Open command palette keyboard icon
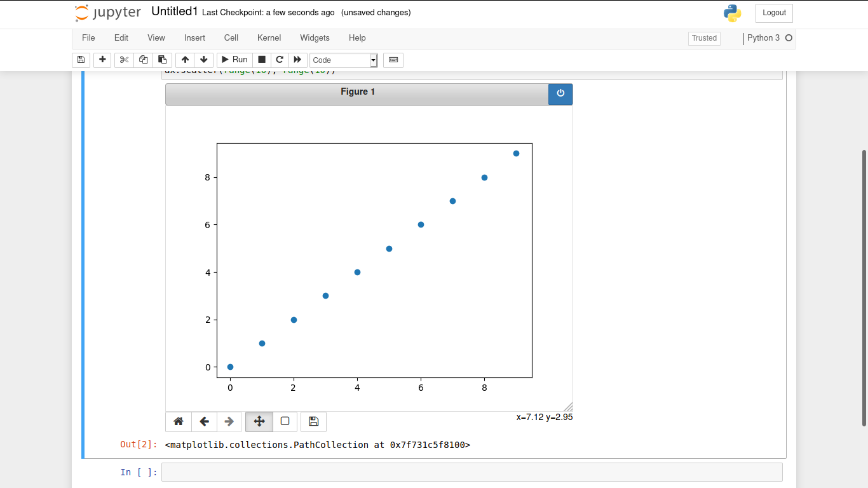This screenshot has height=488, width=868. (393, 60)
